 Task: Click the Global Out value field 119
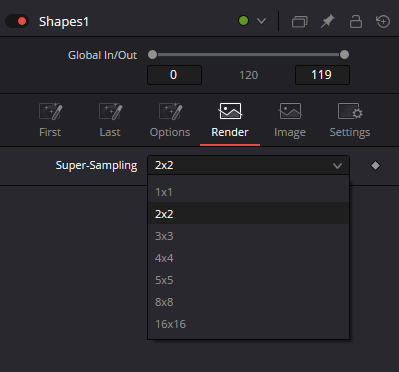pos(322,75)
